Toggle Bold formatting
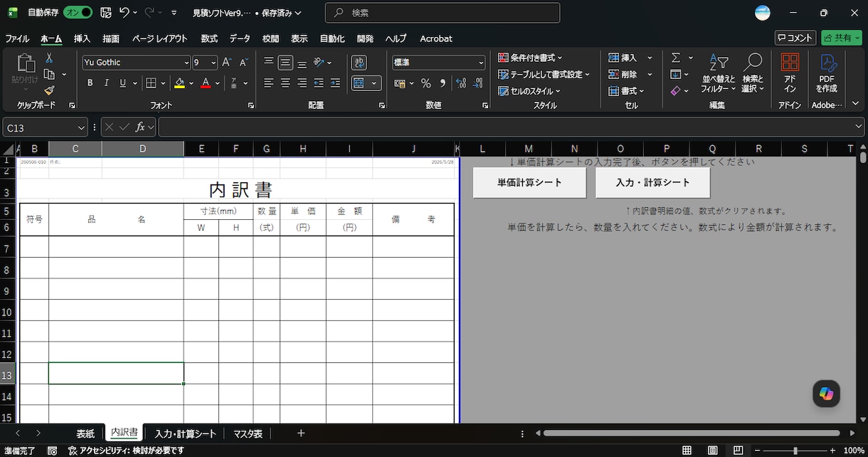The image size is (868, 457). 90,83
